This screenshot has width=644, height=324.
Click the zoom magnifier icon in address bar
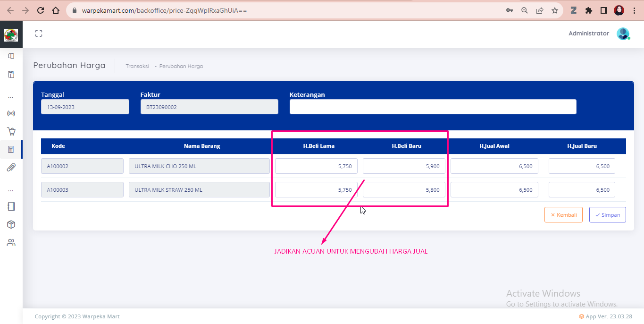click(x=525, y=10)
